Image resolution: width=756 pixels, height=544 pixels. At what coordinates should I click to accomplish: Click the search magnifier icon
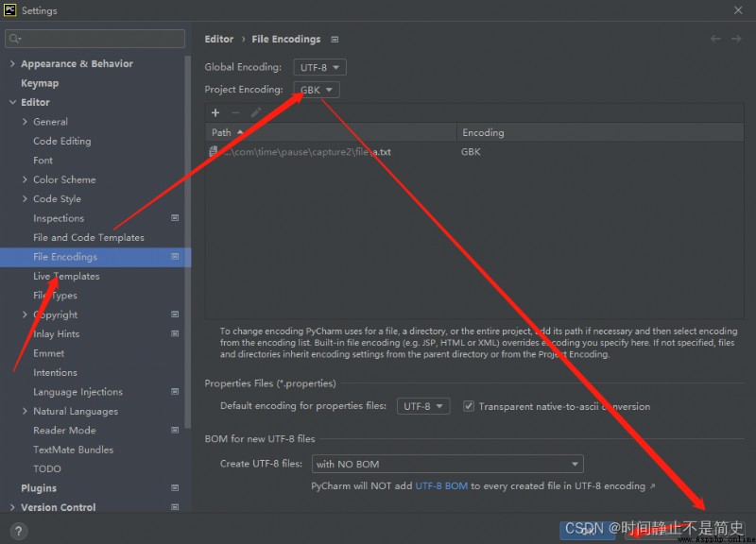[15, 39]
